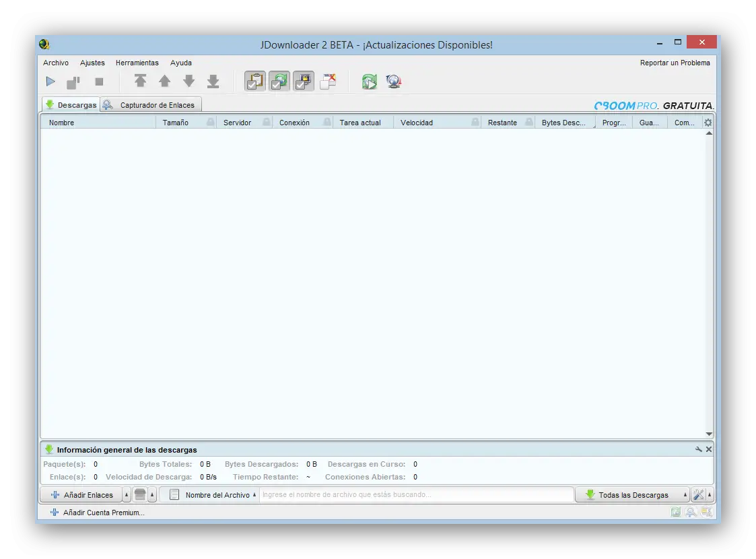The height and width of the screenshot is (559, 756).
Task: Click Añadir Cuenta Premium link
Action: pos(98,513)
